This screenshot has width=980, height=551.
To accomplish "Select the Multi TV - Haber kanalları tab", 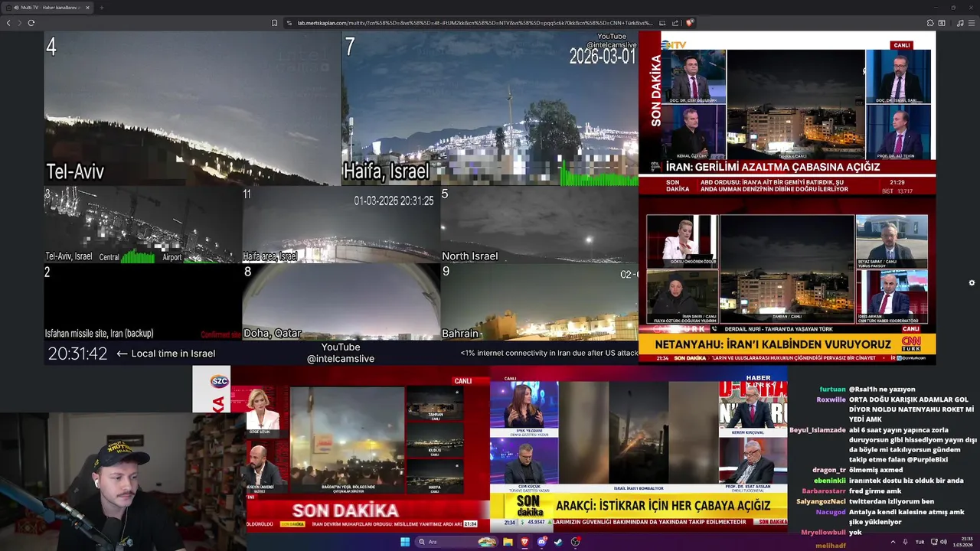I will (47, 8).
